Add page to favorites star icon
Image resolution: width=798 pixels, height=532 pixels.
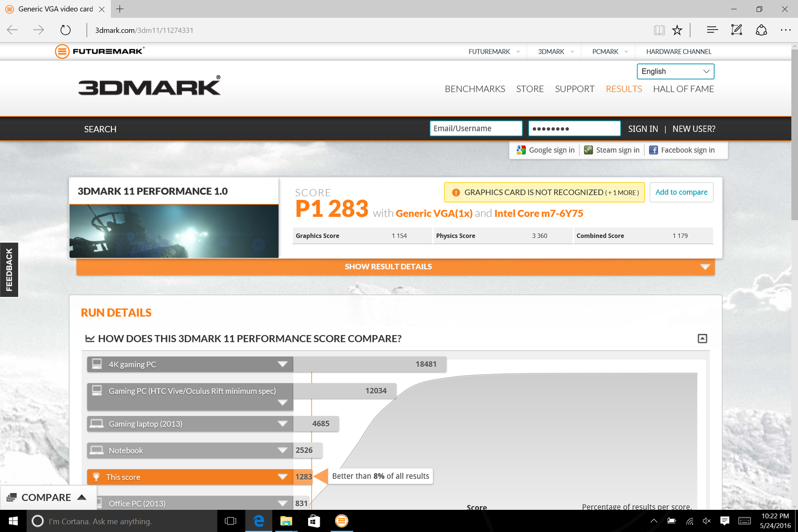tap(677, 30)
